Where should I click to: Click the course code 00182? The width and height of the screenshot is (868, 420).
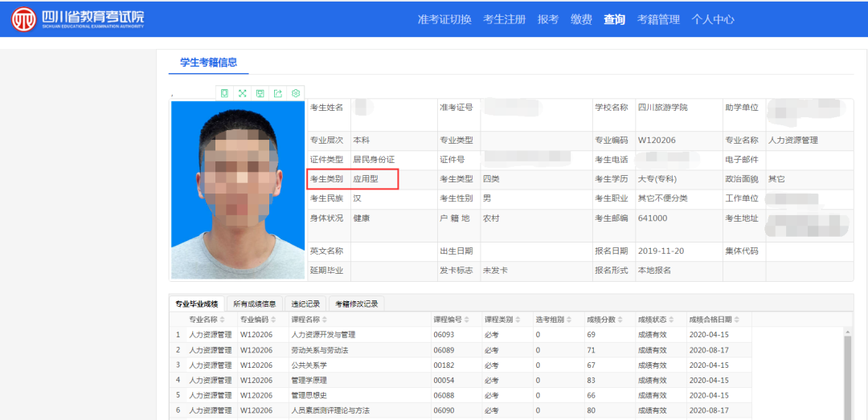tap(444, 365)
